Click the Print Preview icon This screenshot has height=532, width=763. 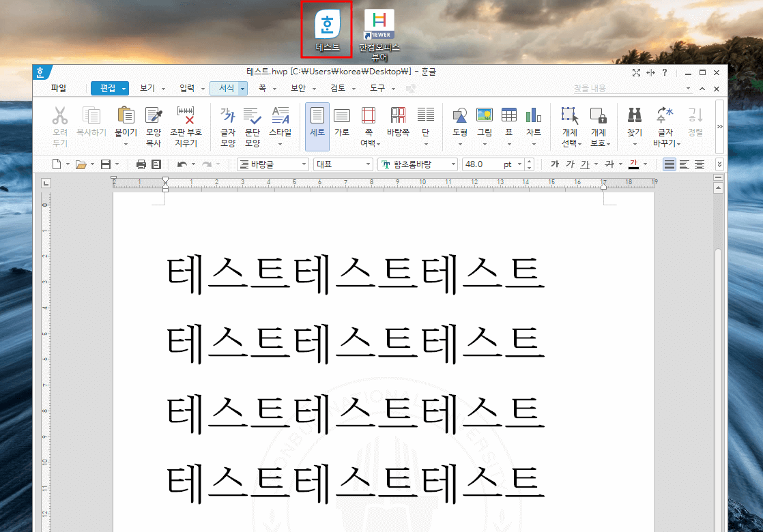pyautogui.click(x=156, y=164)
